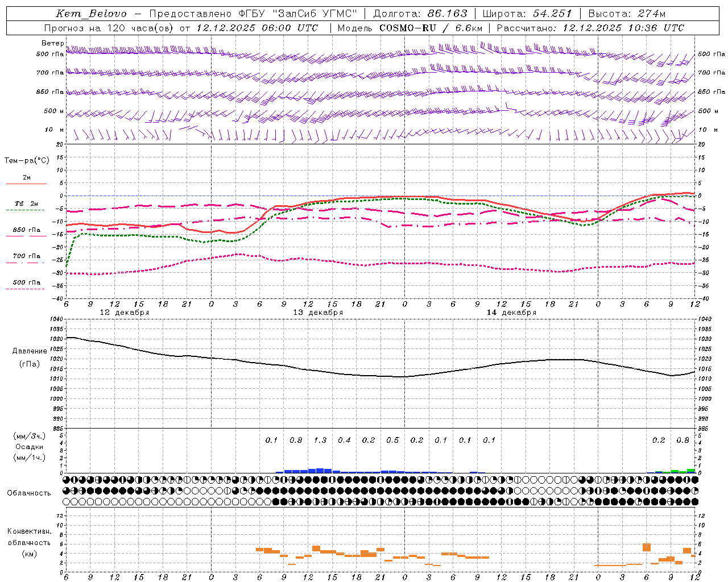Screen dimensions: 728x582
Task: Click the '1030' tick on the left pressure axis
Action: click(x=57, y=339)
